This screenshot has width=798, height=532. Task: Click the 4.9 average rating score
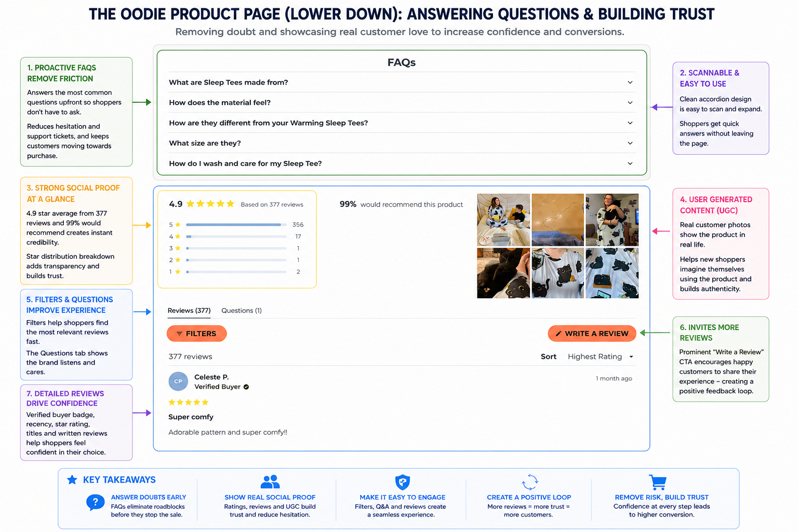176,204
